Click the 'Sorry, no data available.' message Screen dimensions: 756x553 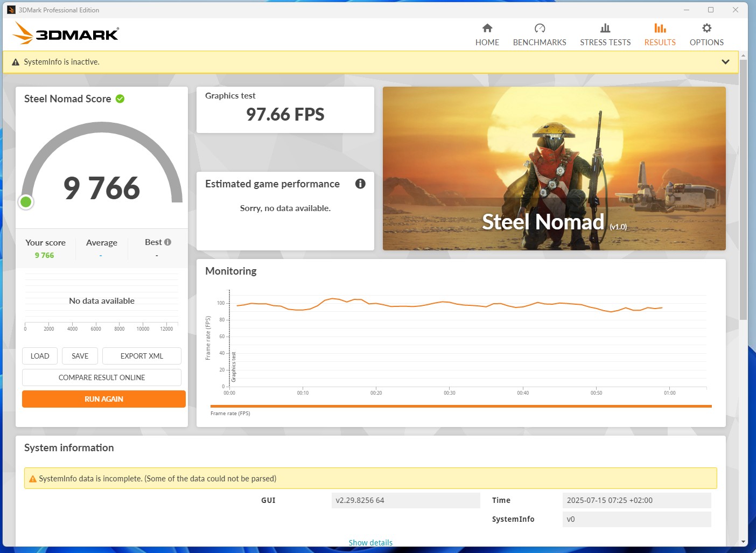(x=285, y=208)
